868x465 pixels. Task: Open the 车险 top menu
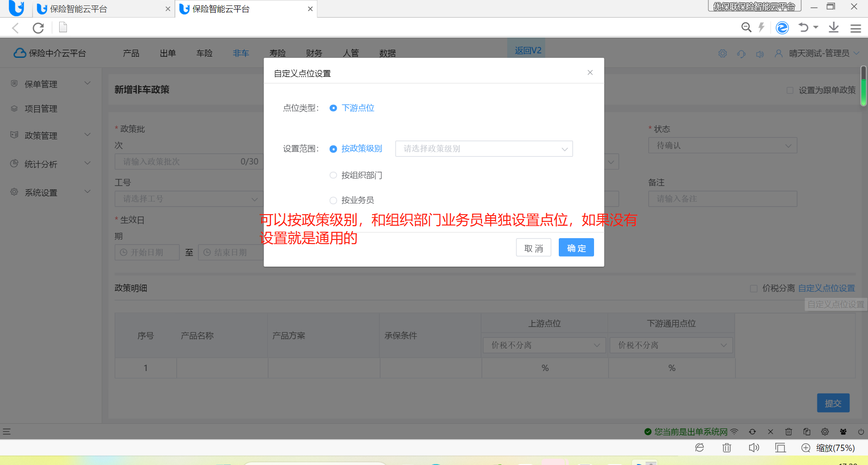pyautogui.click(x=204, y=53)
